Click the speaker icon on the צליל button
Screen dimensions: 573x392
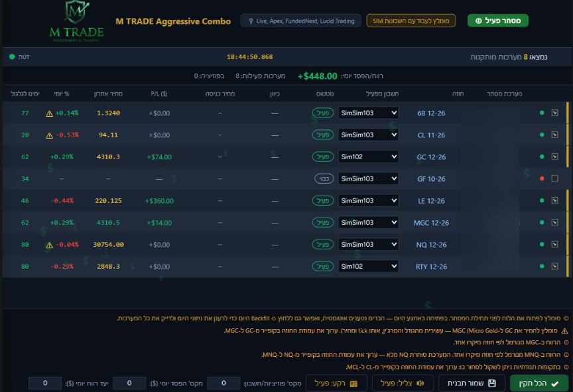(420, 383)
